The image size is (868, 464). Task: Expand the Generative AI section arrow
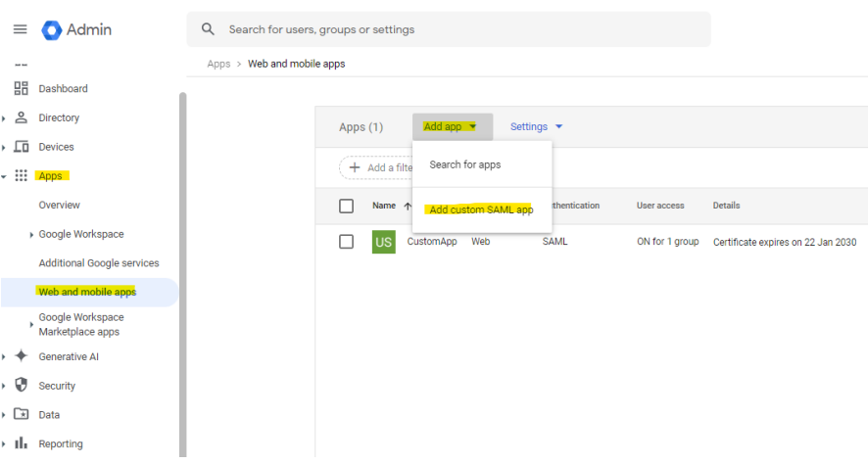pyautogui.click(x=4, y=356)
